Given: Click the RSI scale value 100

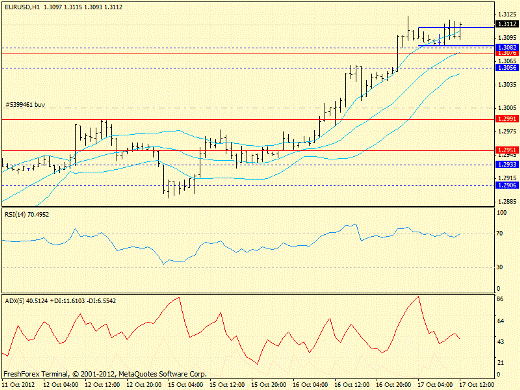Looking at the screenshot, I should (x=502, y=213).
